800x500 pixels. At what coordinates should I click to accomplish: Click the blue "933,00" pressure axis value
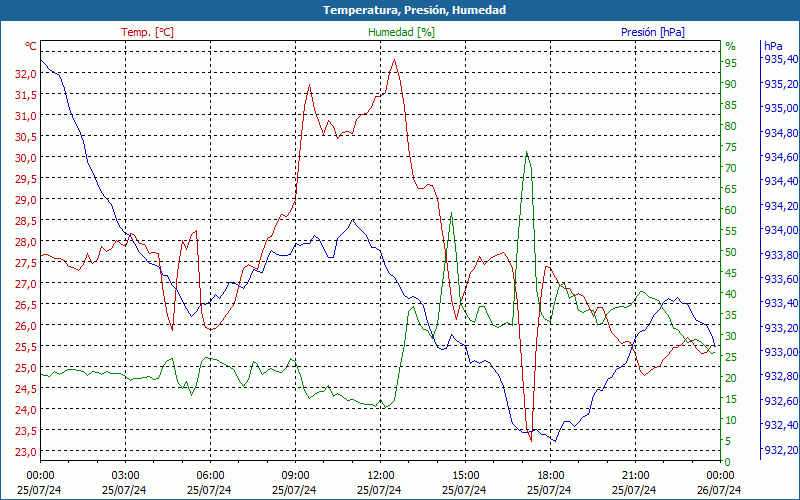click(780, 352)
